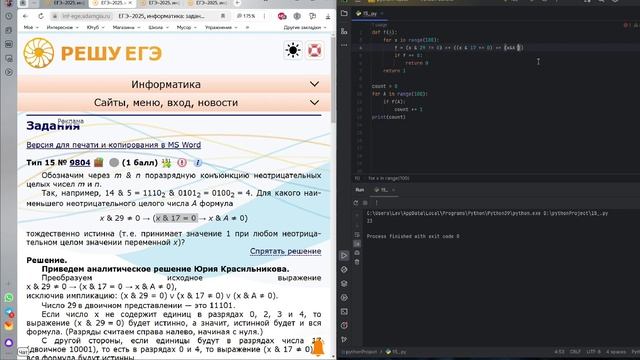Click the browser shield extension icon
The image size is (640, 360).
point(297,16)
